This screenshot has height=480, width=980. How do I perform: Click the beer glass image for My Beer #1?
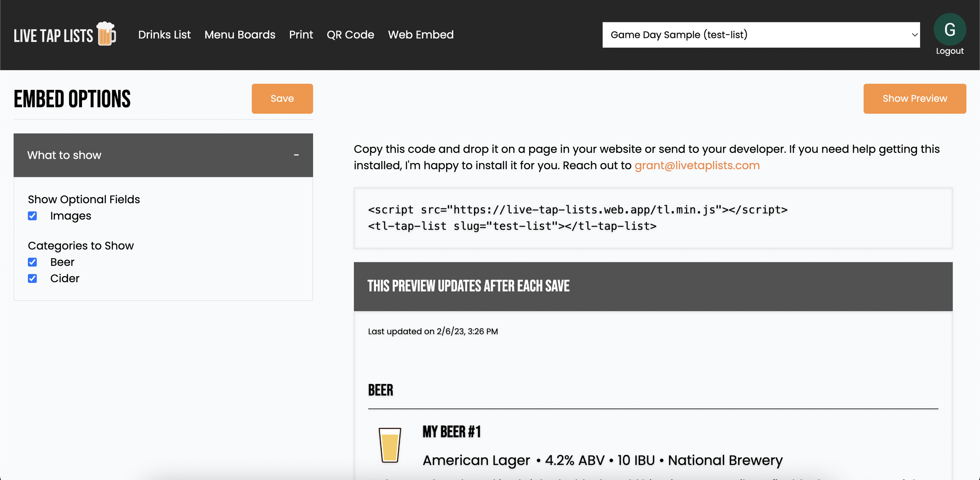pyautogui.click(x=390, y=445)
